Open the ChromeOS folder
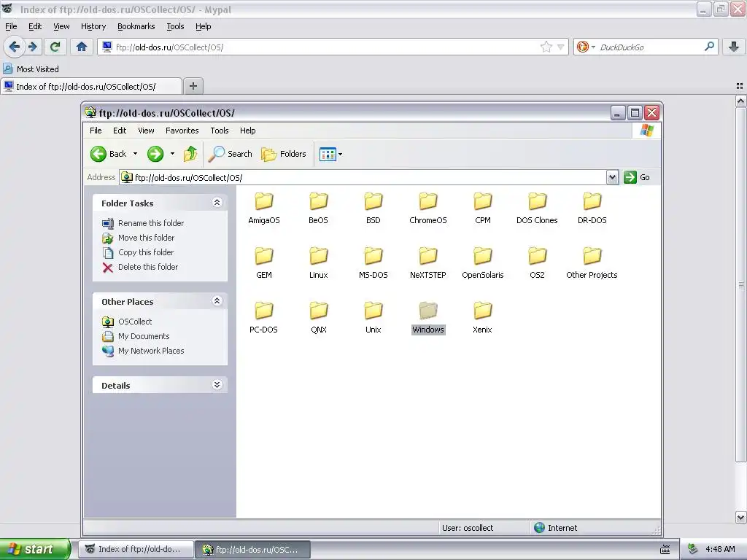The image size is (747, 560). tap(427, 209)
